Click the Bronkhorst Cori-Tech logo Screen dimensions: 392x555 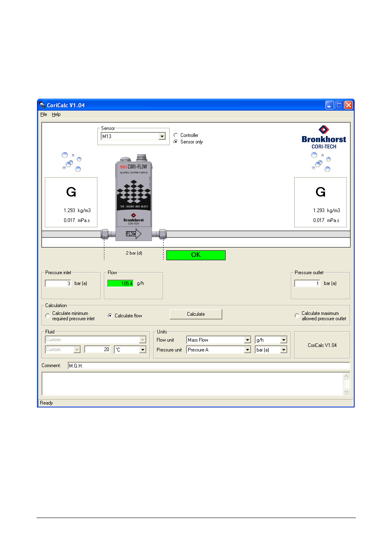(324, 137)
